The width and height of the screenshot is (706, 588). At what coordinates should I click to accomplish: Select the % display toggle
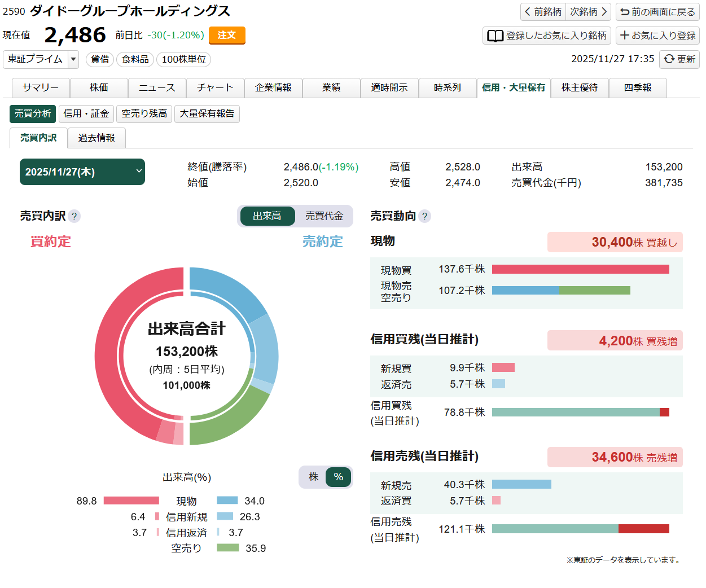(338, 477)
